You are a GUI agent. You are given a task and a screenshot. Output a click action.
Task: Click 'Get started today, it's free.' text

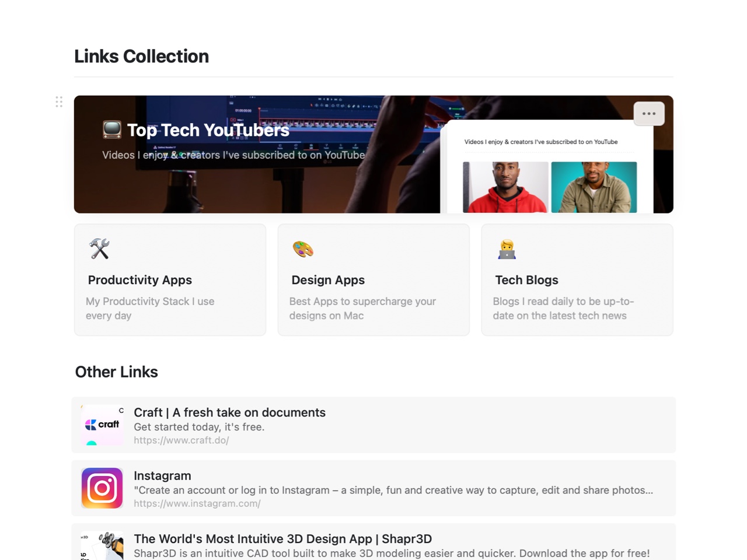pos(199,427)
